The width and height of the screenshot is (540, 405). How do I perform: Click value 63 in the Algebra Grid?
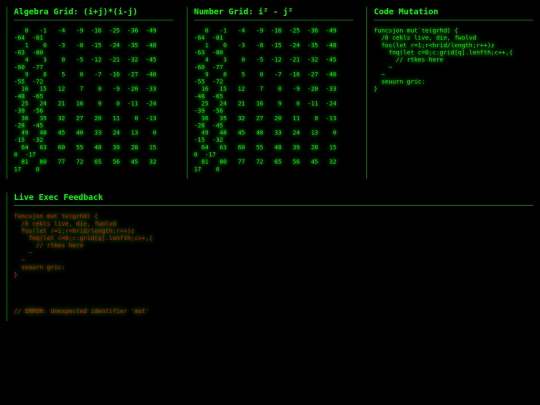43,147
